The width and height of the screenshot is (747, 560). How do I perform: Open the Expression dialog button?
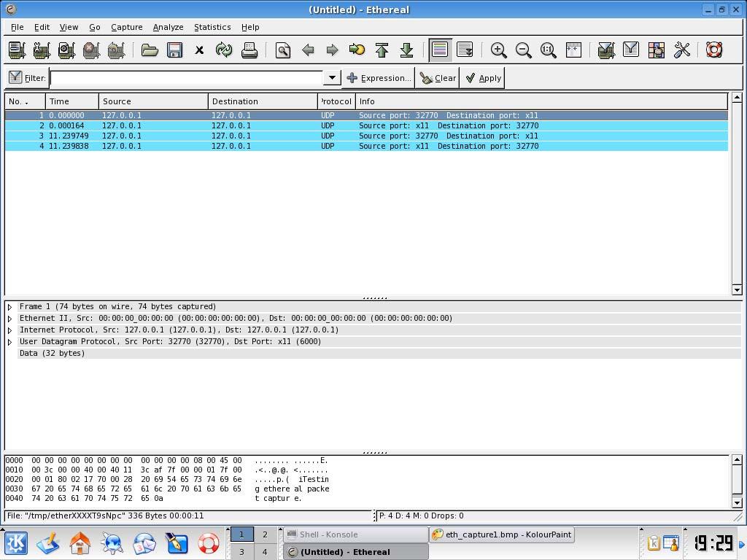379,78
